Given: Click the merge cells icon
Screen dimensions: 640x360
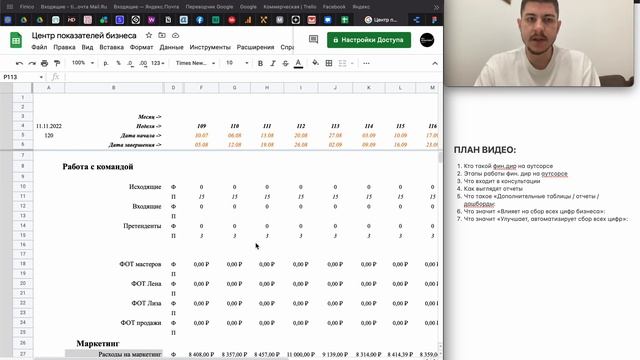Looking at the screenshot, I should coord(342,63).
